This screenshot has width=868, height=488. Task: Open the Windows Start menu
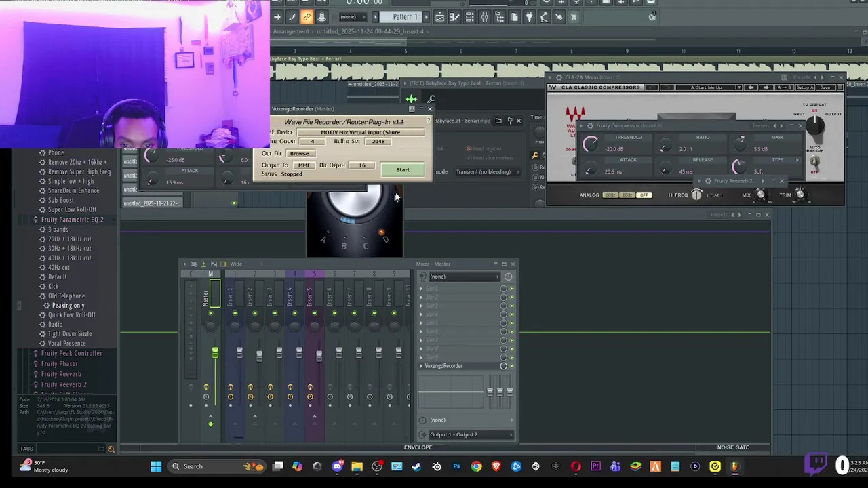[x=156, y=466]
